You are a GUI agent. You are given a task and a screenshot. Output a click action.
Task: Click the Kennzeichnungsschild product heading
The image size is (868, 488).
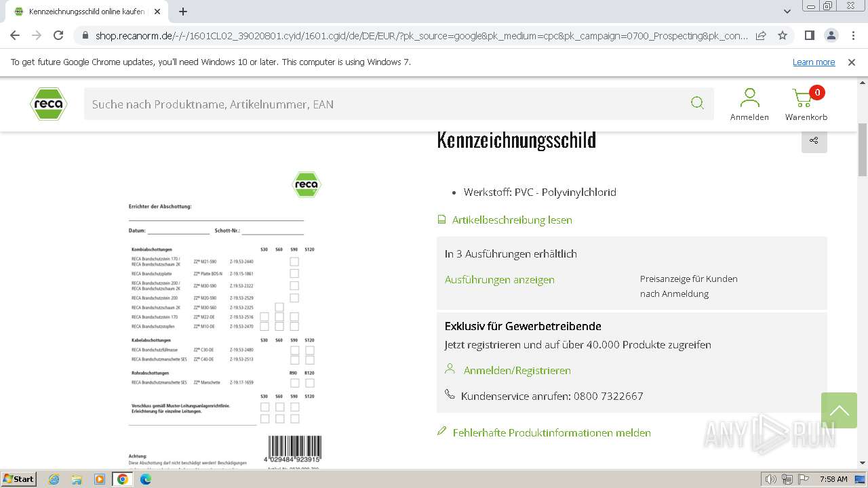click(x=517, y=140)
